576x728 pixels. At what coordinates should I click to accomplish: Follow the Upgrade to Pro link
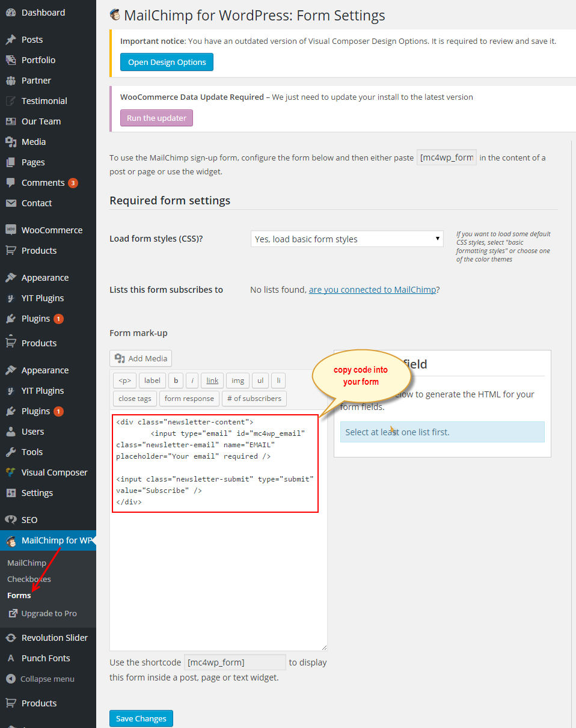(42, 614)
